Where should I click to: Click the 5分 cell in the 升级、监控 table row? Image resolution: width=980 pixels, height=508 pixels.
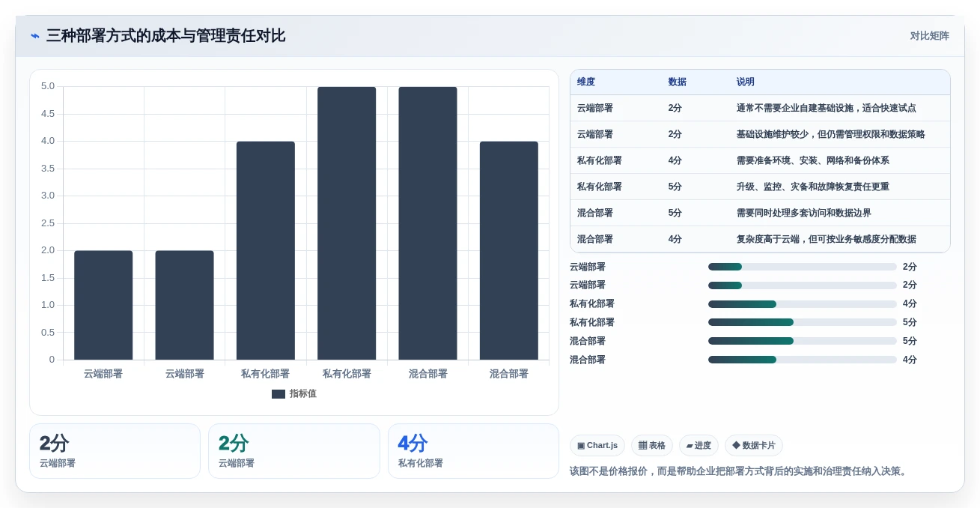pos(675,187)
